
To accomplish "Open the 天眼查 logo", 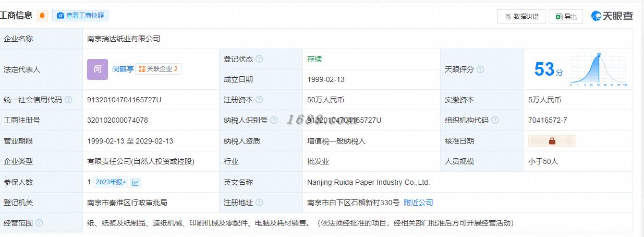I will [x=612, y=16].
